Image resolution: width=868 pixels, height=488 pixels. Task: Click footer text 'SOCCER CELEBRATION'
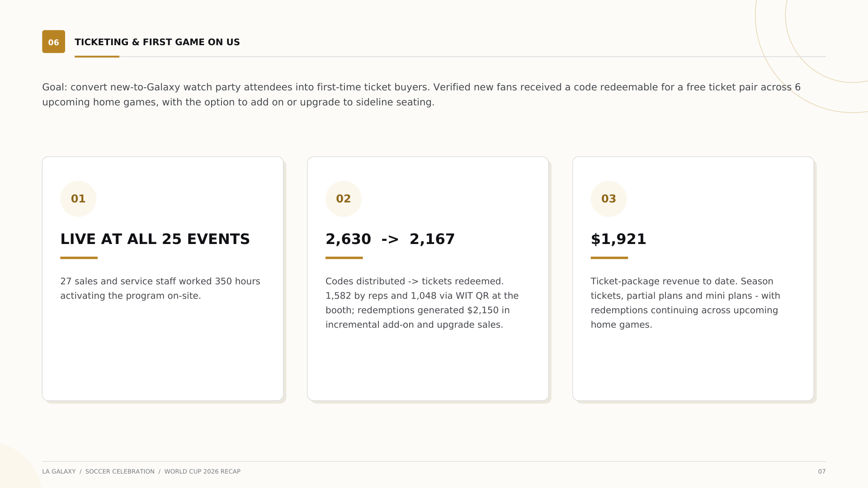[x=120, y=471]
